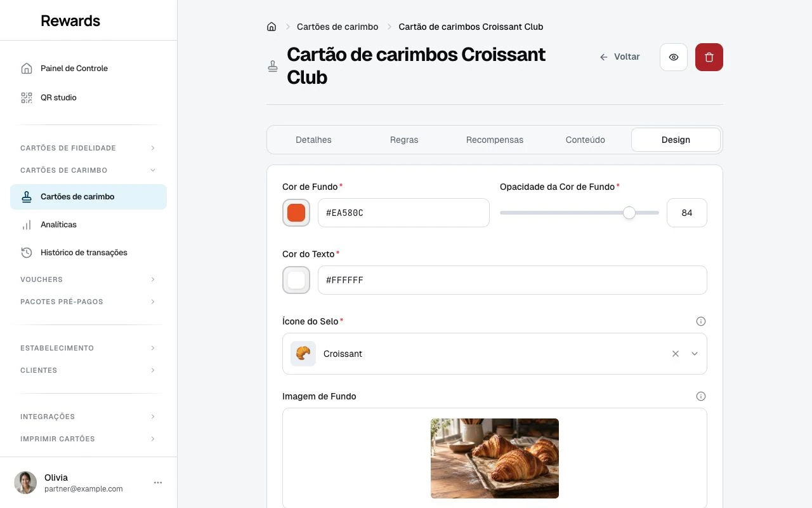Click the croissant background image thumbnail
Image resolution: width=812 pixels, height=508 pixels.
pos(495,458)
